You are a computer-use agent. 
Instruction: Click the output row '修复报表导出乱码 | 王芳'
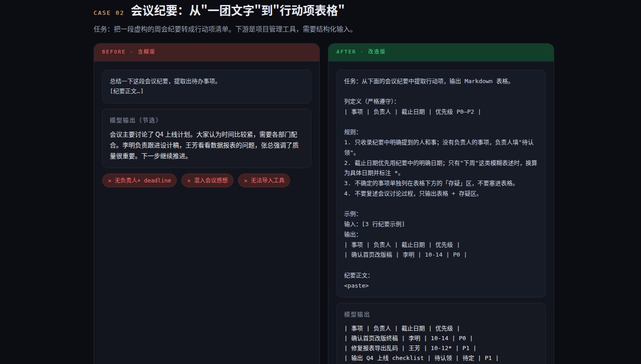tap(410, 348)
